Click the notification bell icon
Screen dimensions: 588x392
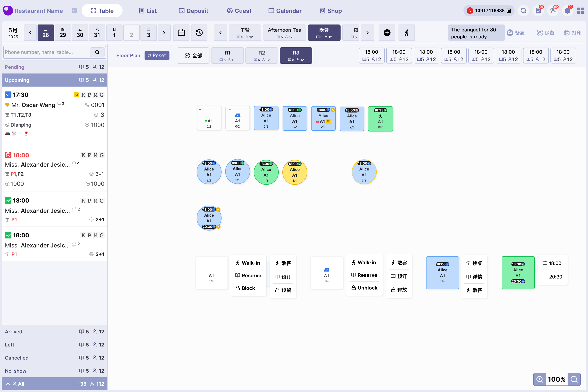pos(567,11)
